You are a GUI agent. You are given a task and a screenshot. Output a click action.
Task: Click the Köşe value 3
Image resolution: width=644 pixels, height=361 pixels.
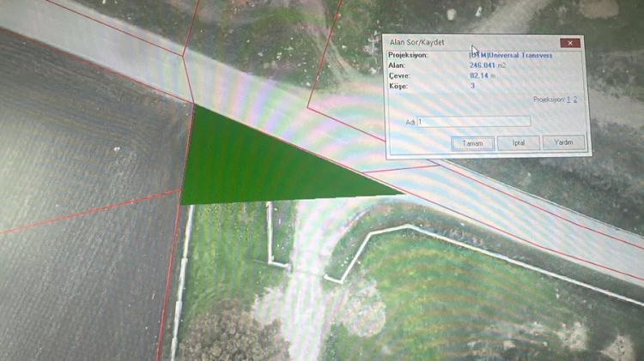(x=472, y=86)
